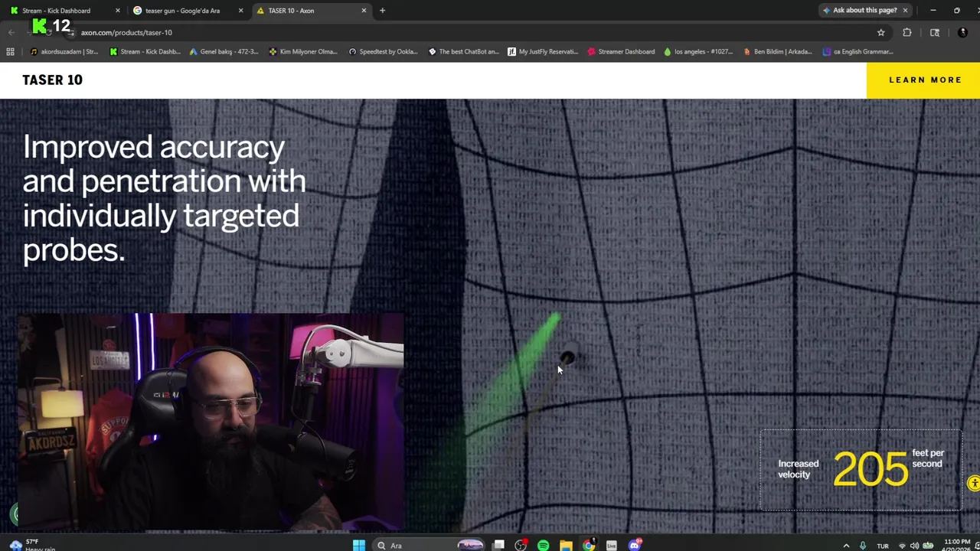Close the TASER 10 - Axon tab
The width and height of the screenshot is (980, 551).
pos(364,11)
